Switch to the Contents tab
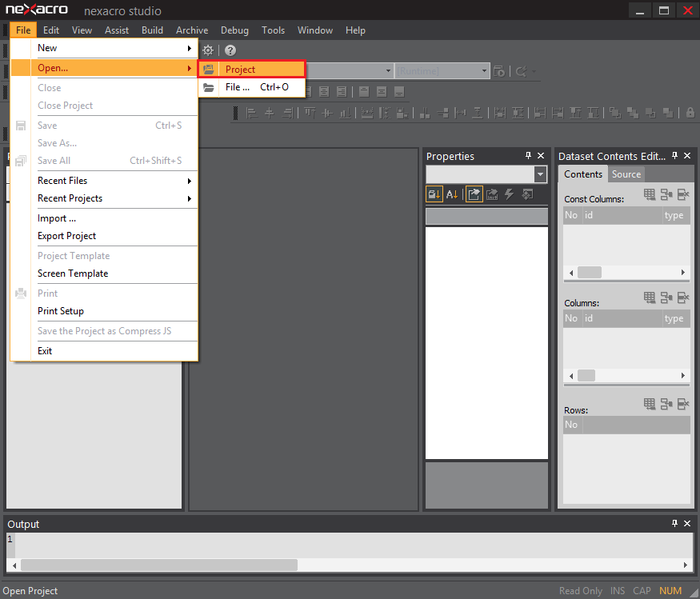This screenshot has height=599, width=700. click(x=583, y=174)
